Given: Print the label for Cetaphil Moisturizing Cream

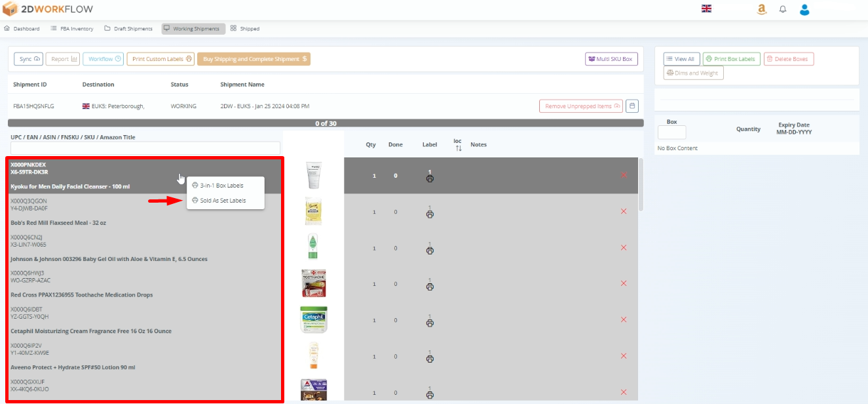Looking at the screenshot, I should click(430, 322).
